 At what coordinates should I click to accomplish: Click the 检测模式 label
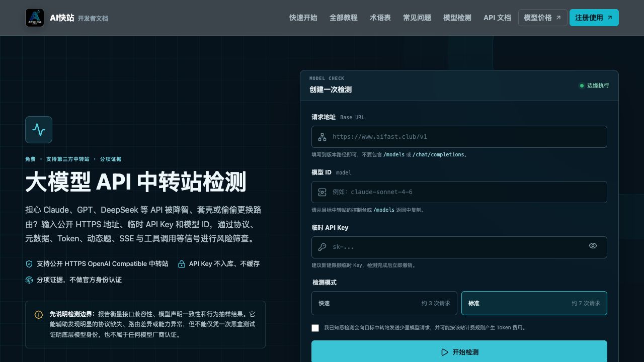[325, 283]
